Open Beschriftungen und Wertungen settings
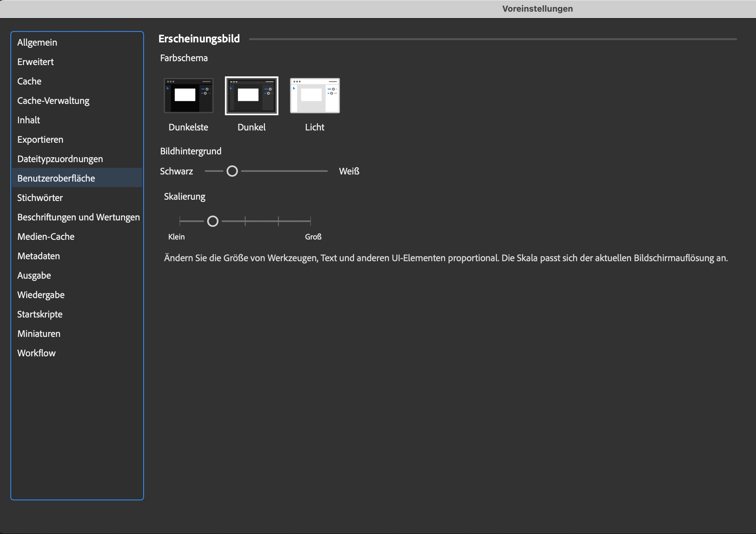 (x=78, y=217)
